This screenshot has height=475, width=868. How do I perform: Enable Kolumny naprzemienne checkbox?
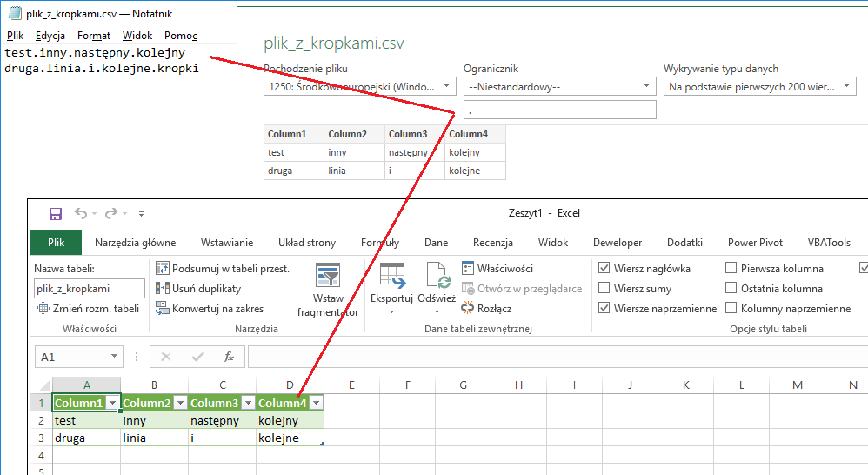tap(731, 308)
